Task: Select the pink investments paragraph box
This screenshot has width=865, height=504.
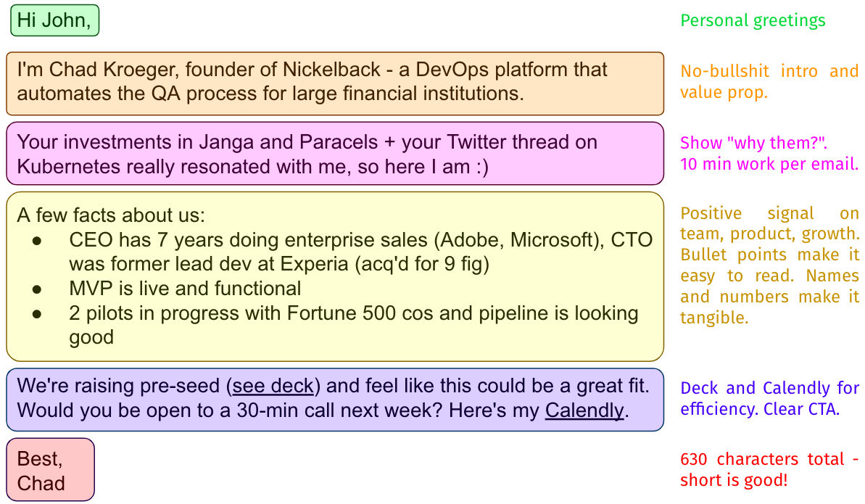Action: point(335,154)
